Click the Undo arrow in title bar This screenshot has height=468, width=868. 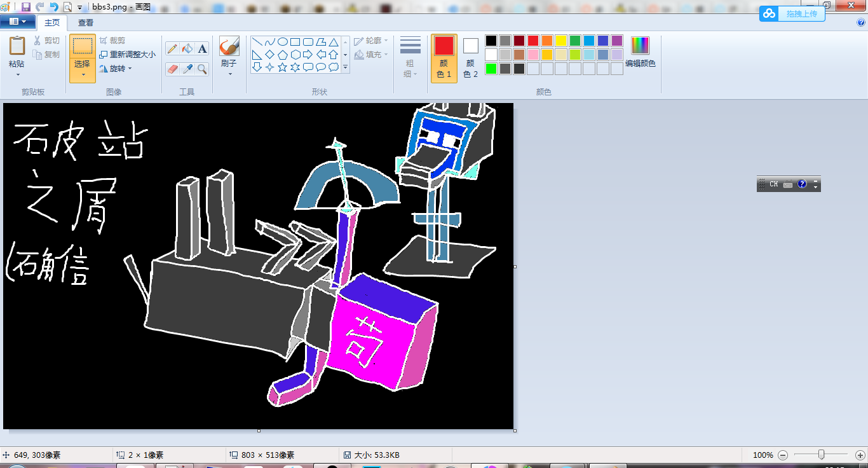(x=54, y=7)
